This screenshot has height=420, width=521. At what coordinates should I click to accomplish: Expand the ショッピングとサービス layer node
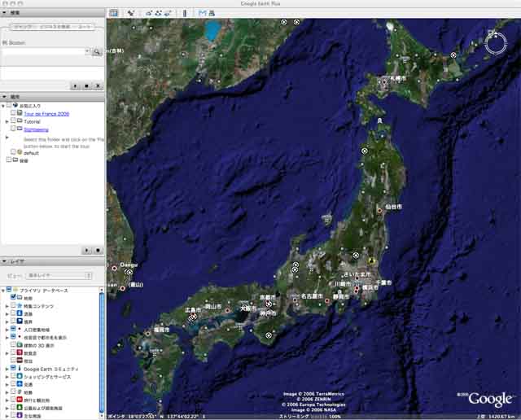(x=7, y=377)
